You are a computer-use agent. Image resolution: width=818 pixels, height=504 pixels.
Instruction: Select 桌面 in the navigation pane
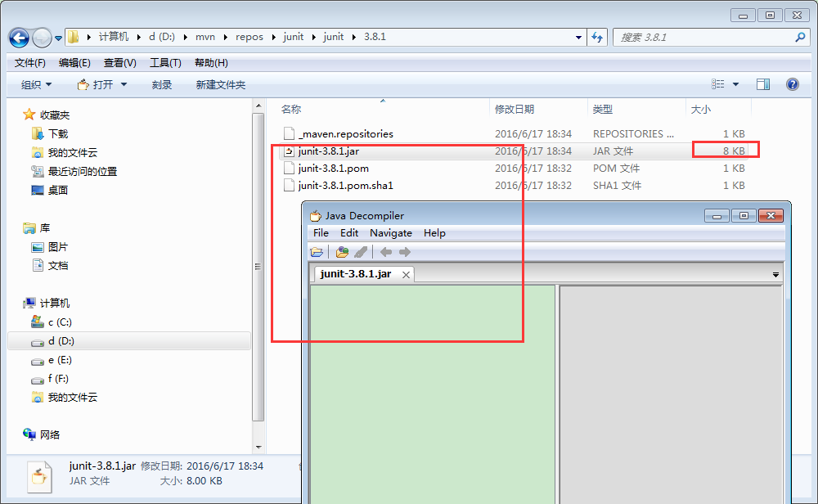click(58, 190)
